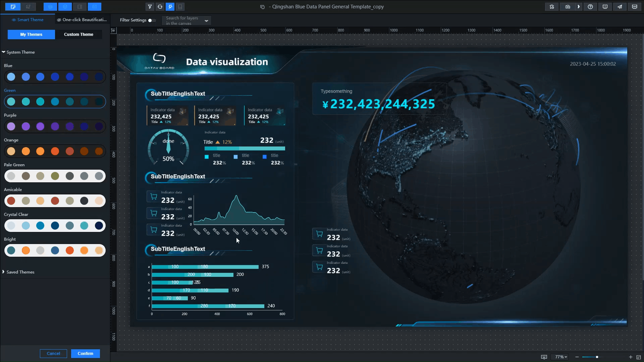Toggle the pin tool icon in toolbar
Screen dimensions: 644x362
coord(170,7)
